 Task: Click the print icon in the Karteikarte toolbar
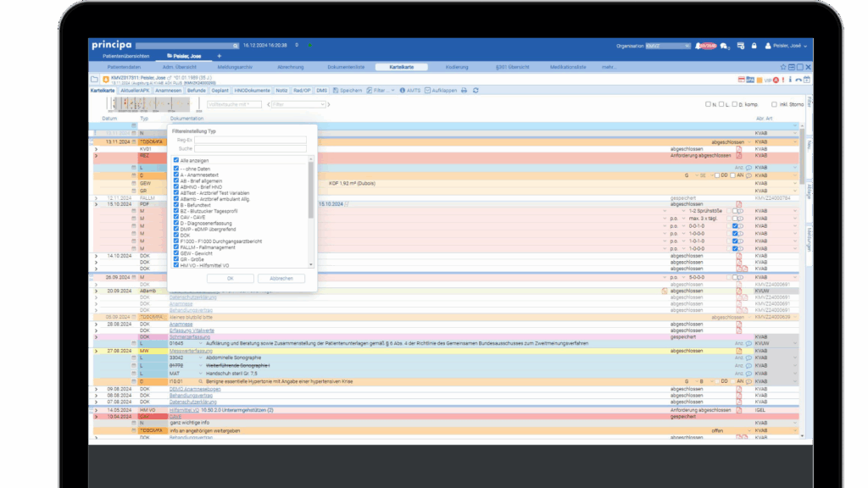click(464, 90)
